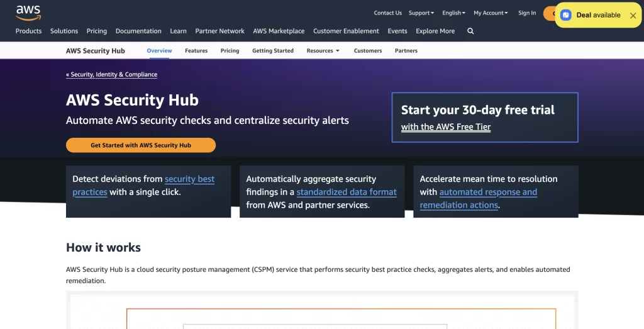Click the 'AWS Security Hub' main page heading
644x329 pixels.
point(132,100)
